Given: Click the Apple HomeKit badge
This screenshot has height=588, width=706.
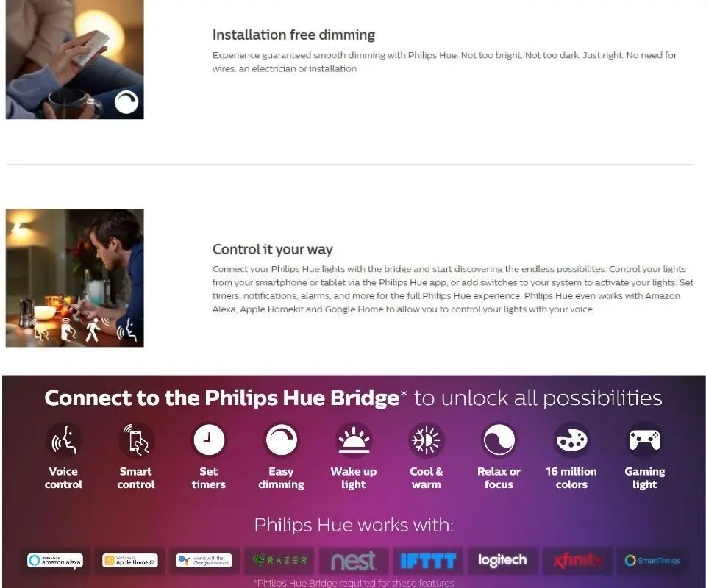Looking at the screenshot, I should coord(129,561).
